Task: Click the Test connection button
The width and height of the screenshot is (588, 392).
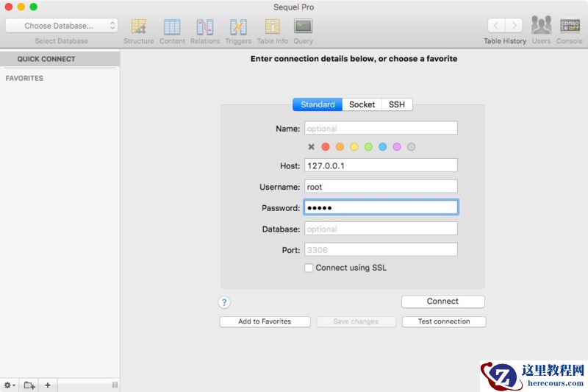Action: coord(444,321)
